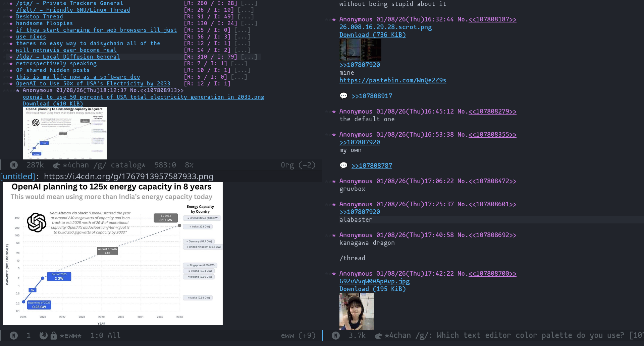The height and width of the screenshot is (346, 644).
Task: Click the i.4cdn.org image URL in eww header
Action: click(x=128, y=177)
